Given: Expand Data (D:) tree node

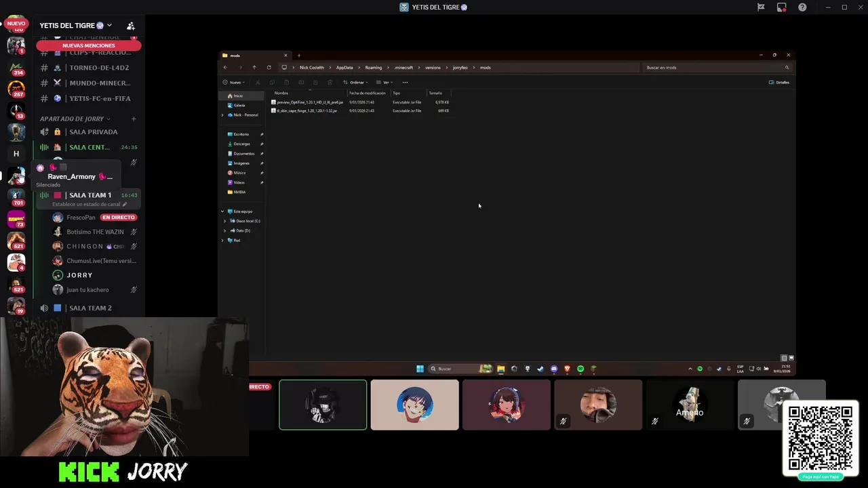Looking at the screenshot, I should point(224,230).
